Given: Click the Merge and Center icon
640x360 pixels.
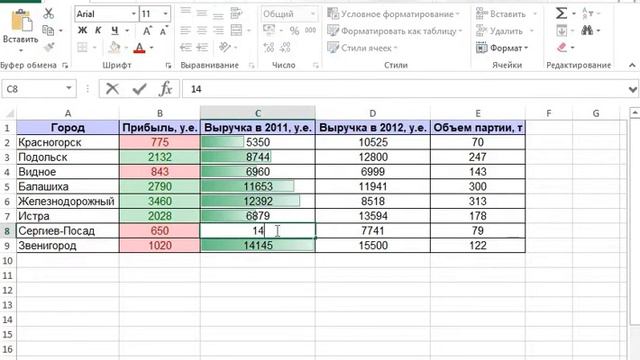Looking at the screenshot, I should point(236,31).
